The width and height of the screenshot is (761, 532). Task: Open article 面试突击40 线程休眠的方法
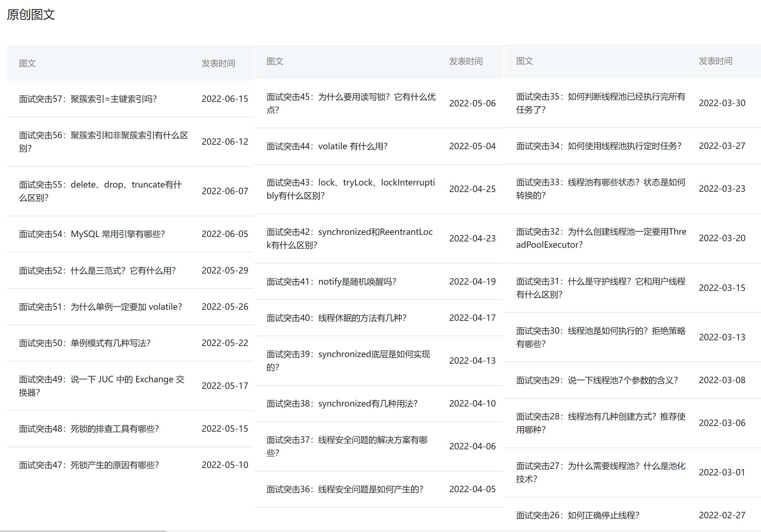[336, 318]
